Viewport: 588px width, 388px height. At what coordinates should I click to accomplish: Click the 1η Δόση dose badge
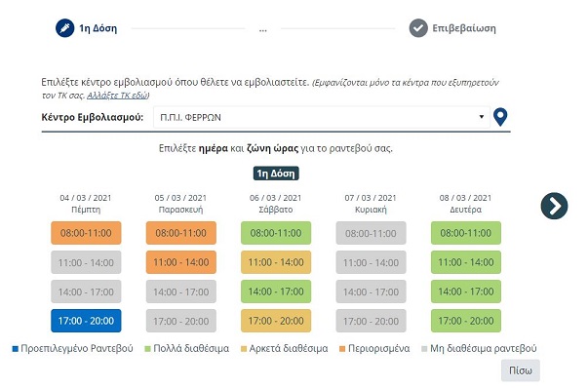(276, 174)
